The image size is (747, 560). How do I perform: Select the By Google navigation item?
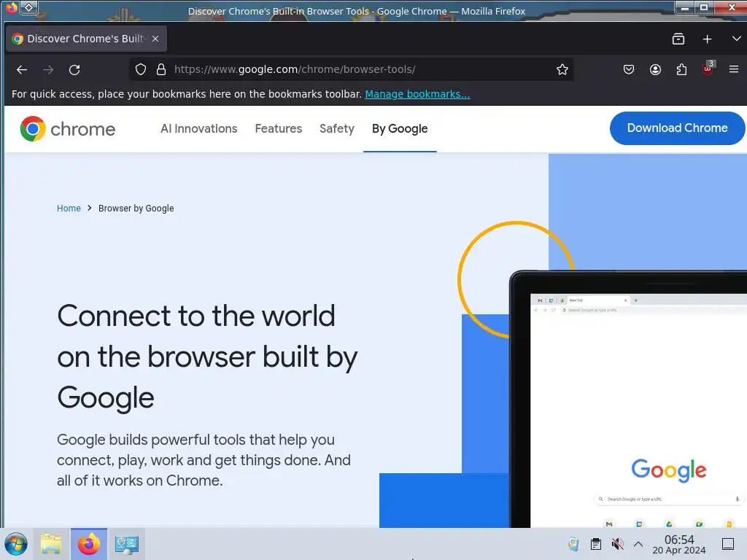coord(400,128)
